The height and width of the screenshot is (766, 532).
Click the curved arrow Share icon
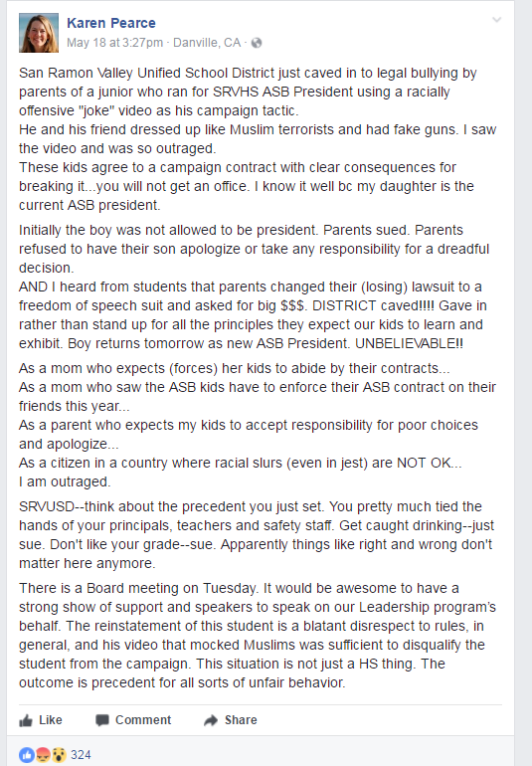211,720
